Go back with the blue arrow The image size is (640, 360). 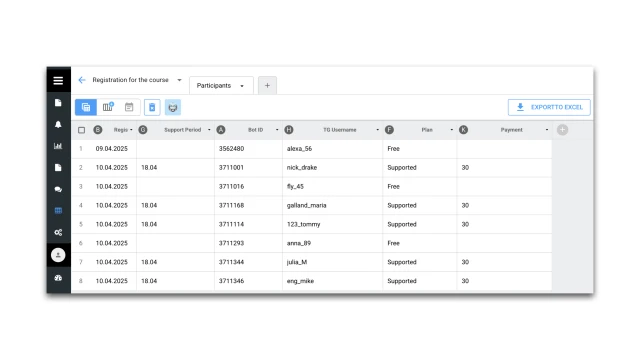point(82,80)
